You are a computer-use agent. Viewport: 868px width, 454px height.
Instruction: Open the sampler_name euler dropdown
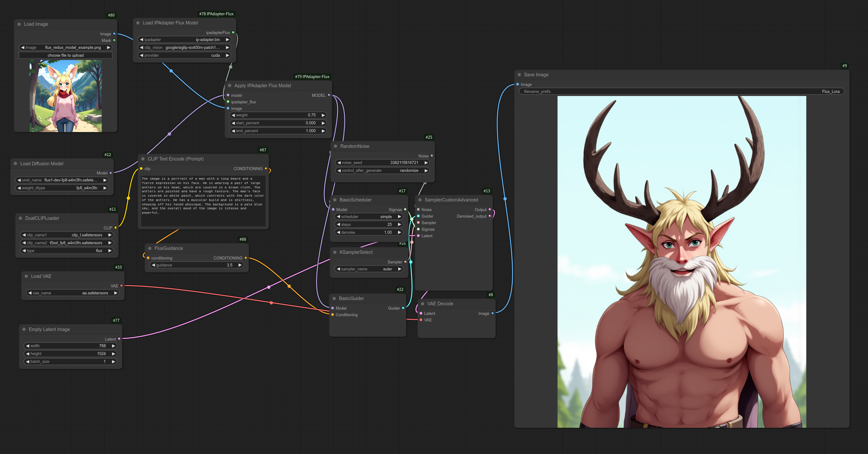tap(368, 269)
